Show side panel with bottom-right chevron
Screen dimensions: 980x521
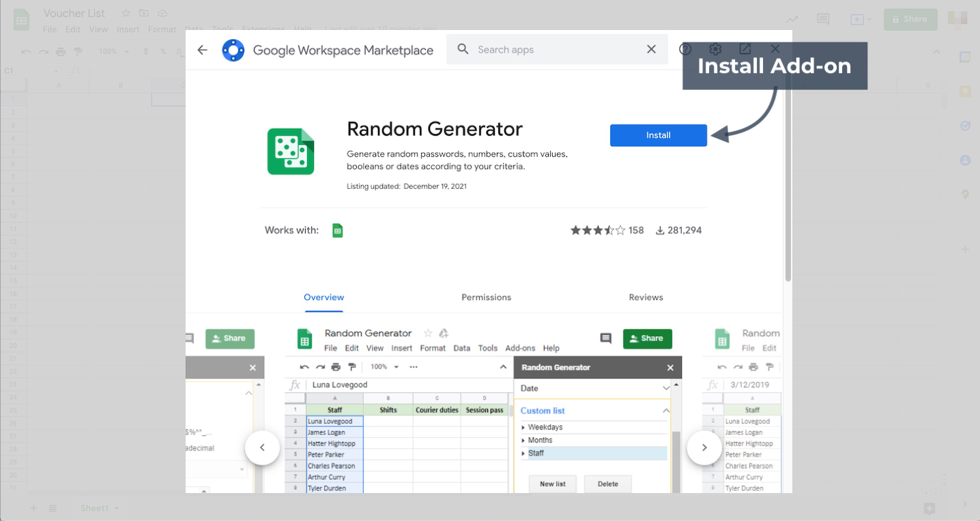965,504
